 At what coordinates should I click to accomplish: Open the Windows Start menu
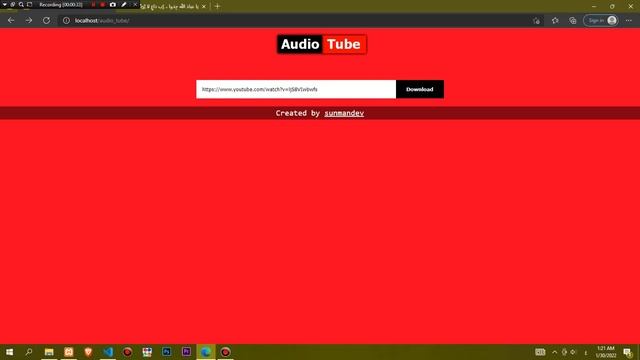(x=9, y=352)
